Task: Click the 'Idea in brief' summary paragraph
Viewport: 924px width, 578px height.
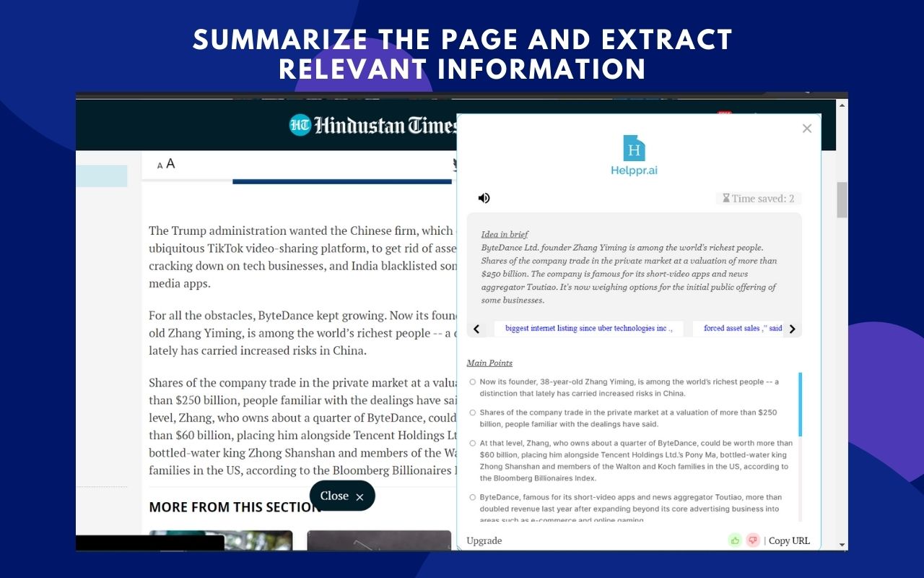Action: pyautogui.click(x=629, y=274)
